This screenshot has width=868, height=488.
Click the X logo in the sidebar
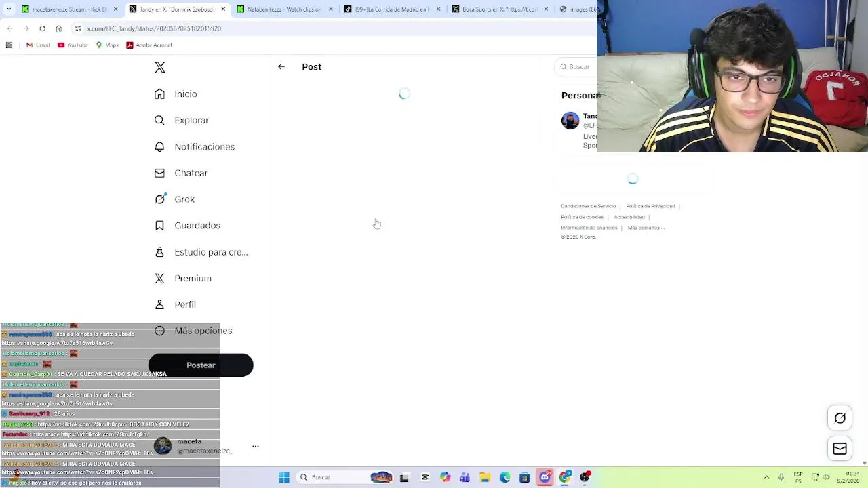159,67
